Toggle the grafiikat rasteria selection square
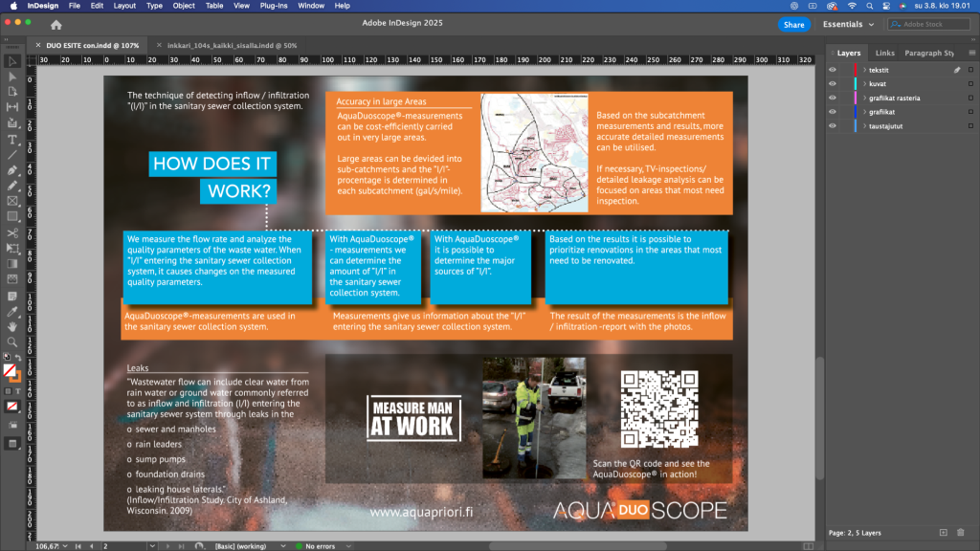Screen dimensions: 980x551 click(x=970, y=99)
